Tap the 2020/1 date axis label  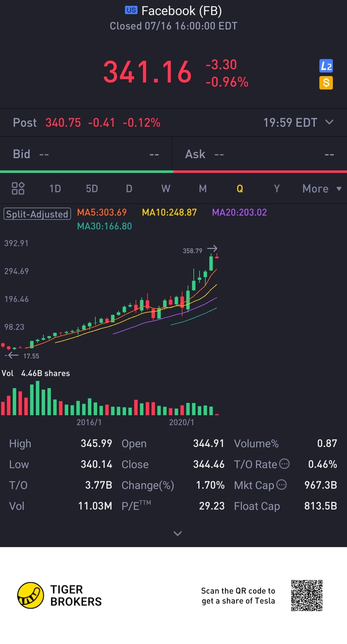pos(182,422)
